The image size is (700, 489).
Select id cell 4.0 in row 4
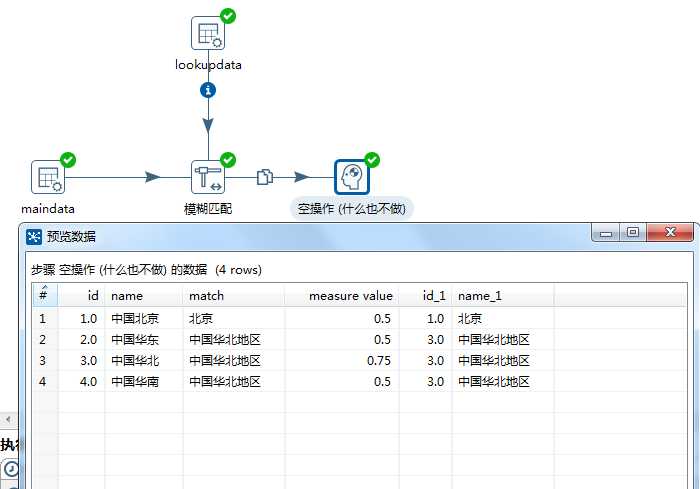click(x=81, y=381)
